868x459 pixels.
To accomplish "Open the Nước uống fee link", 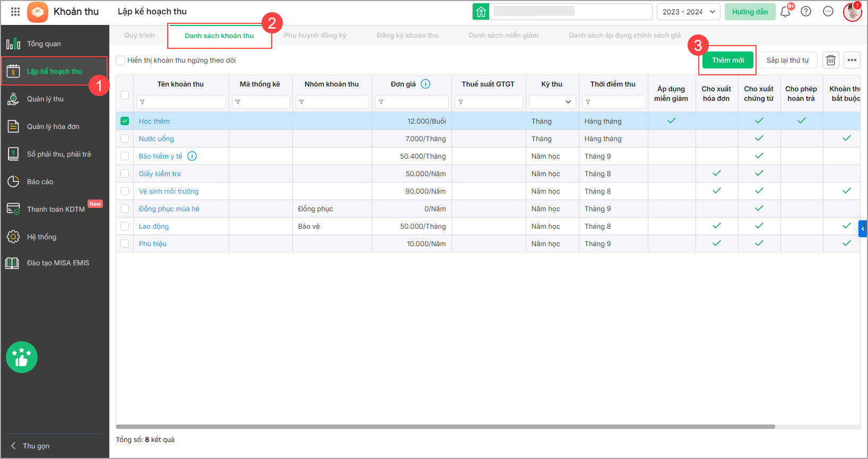I will pos(157,138).
